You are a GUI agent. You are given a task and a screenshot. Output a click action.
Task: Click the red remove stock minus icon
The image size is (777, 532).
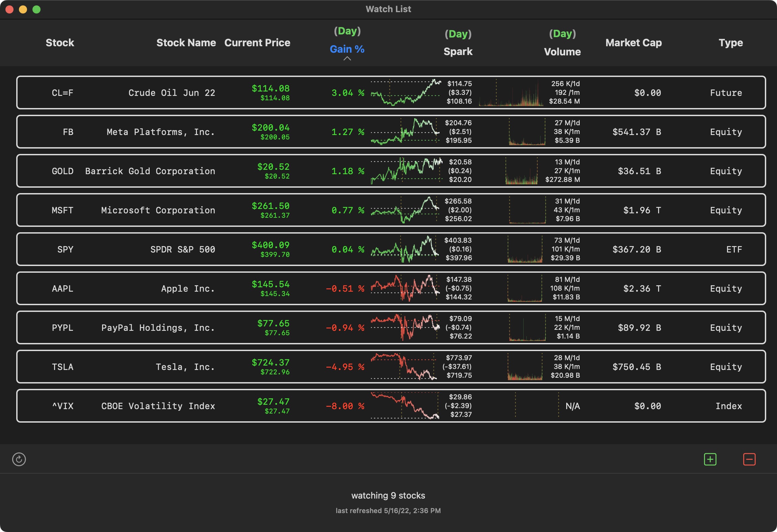pyautogui.click(x=749, y=459)
